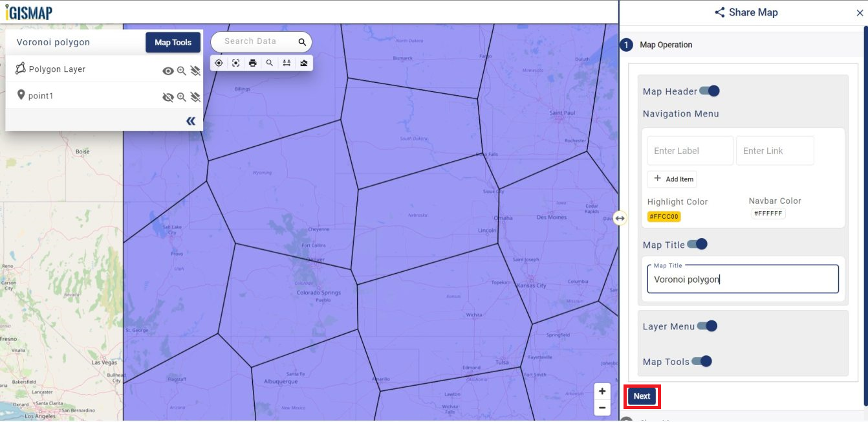
Task: Collapse the Map Operation step section
Action: click(666, 45)
